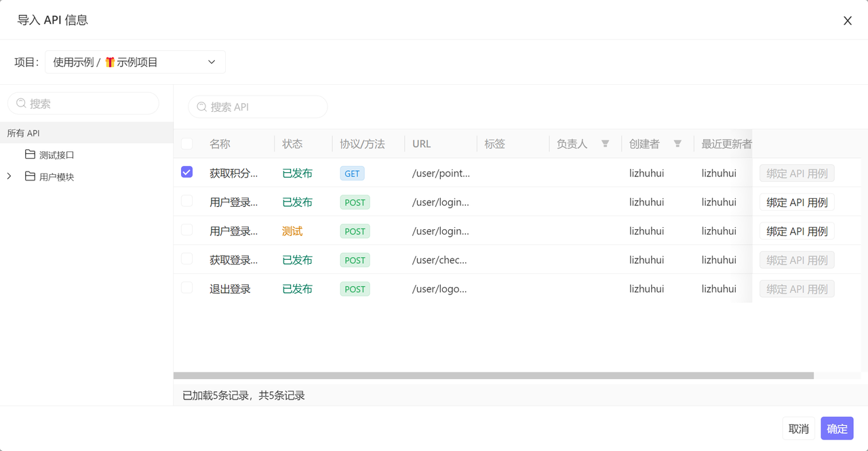Select 所有 API in the left tree
Viewport: 868px width, 451px height.
[87, 133]
